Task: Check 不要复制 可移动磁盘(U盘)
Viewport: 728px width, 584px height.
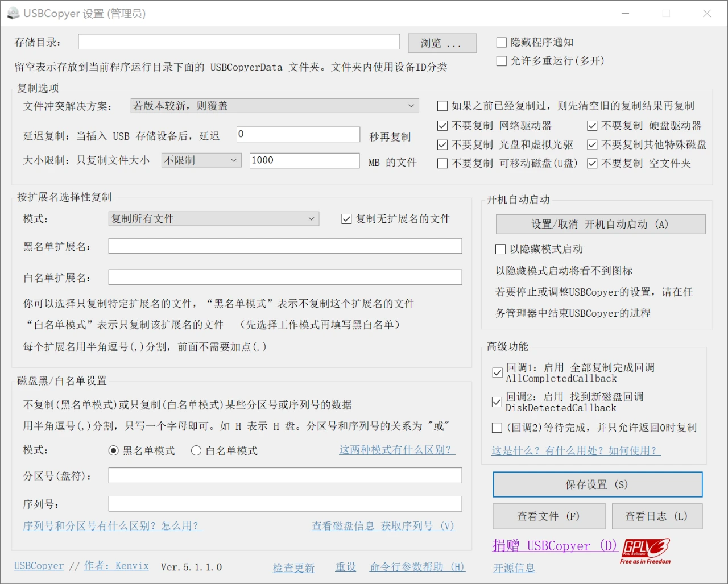Action: 442,163
